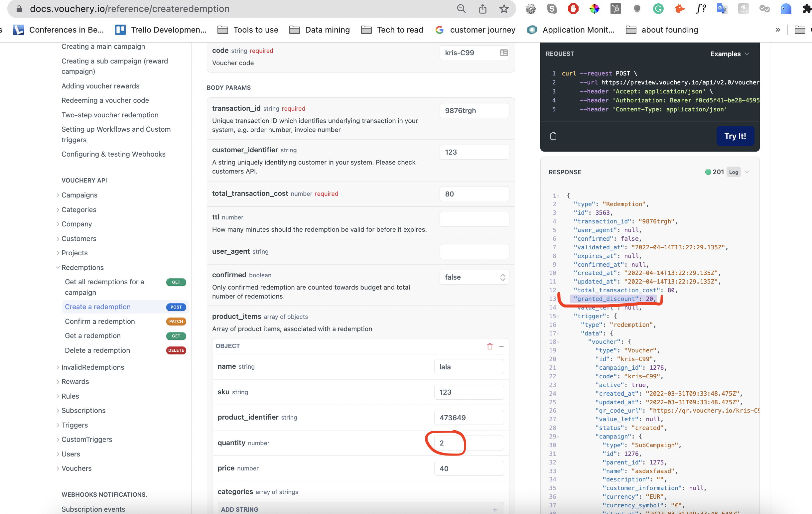Click the zoom magnifier icon in address bar
The width and height of the screenshot is (812, 514).
tap(461, 9)
